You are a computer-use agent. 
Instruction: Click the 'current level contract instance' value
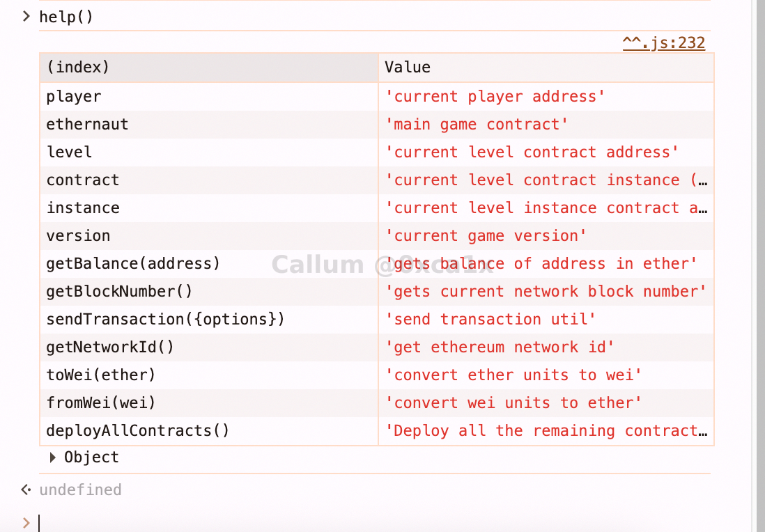tap(546, 180)
